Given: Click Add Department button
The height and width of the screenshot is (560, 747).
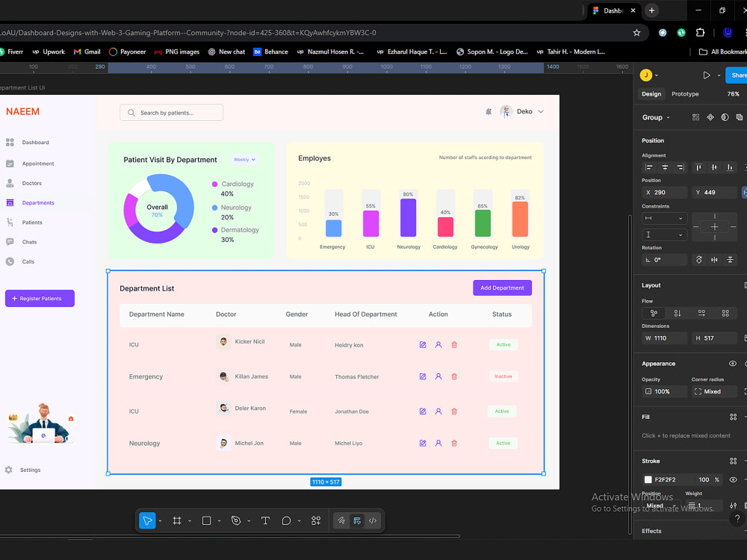Looking at the screenshot, I should click(x=502, y=287).
